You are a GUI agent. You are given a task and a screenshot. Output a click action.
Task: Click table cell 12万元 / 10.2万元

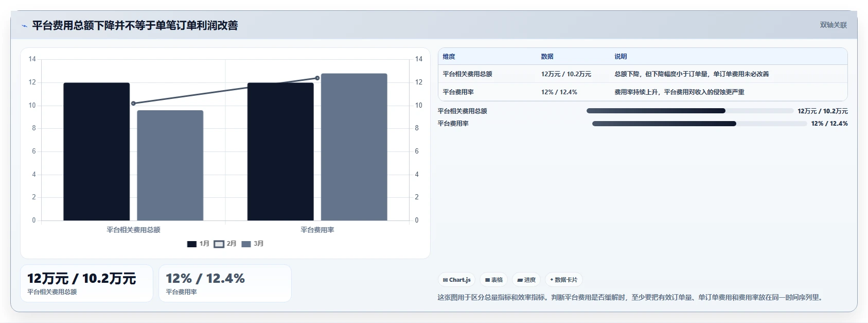(x=566, y=74)
